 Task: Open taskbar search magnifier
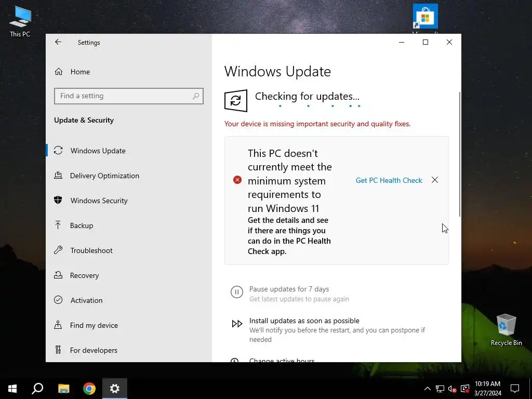point(37,389)
